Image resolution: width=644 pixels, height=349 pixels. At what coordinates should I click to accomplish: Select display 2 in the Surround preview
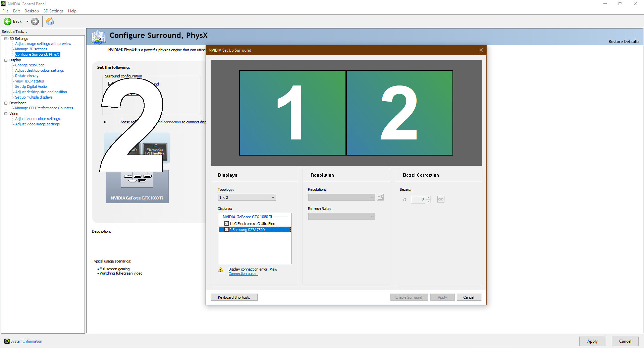[x=399, y=113]
